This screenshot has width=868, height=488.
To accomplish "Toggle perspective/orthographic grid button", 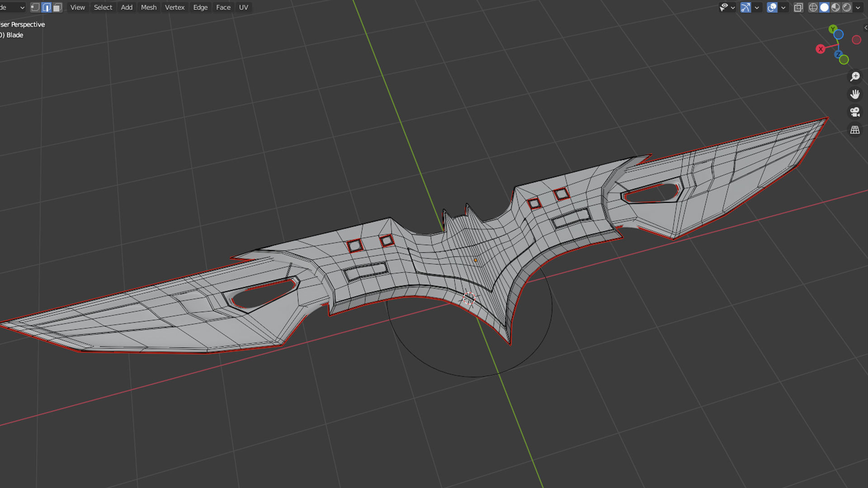I will click(855, 130).
